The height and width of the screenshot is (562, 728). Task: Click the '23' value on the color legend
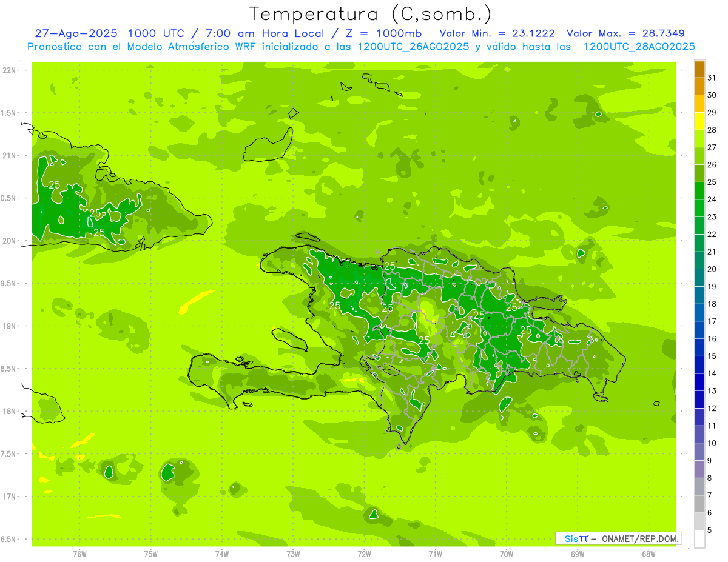[712, 217]
